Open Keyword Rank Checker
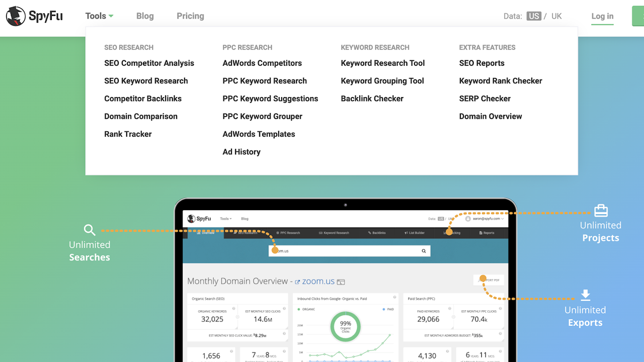Viewport: 644px width, 362px height. coord(501,81)
